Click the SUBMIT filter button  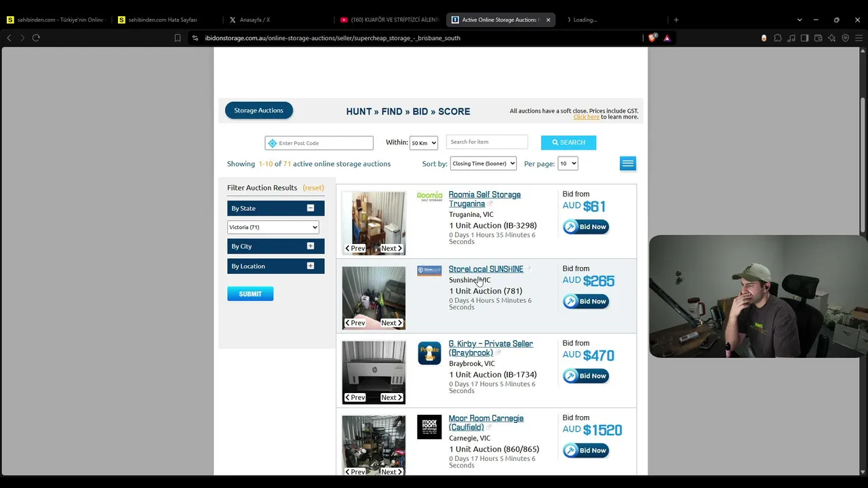(x=250, y=293)
